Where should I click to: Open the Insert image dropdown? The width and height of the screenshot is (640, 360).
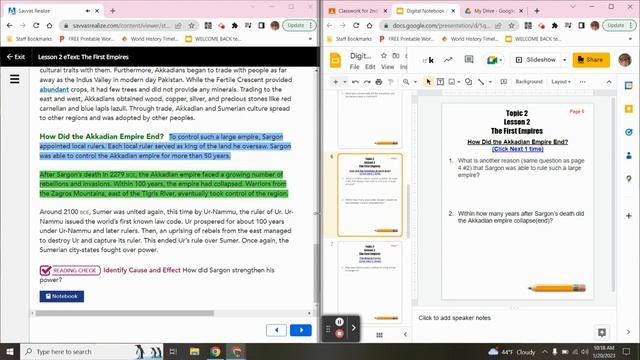coord(459,82)
